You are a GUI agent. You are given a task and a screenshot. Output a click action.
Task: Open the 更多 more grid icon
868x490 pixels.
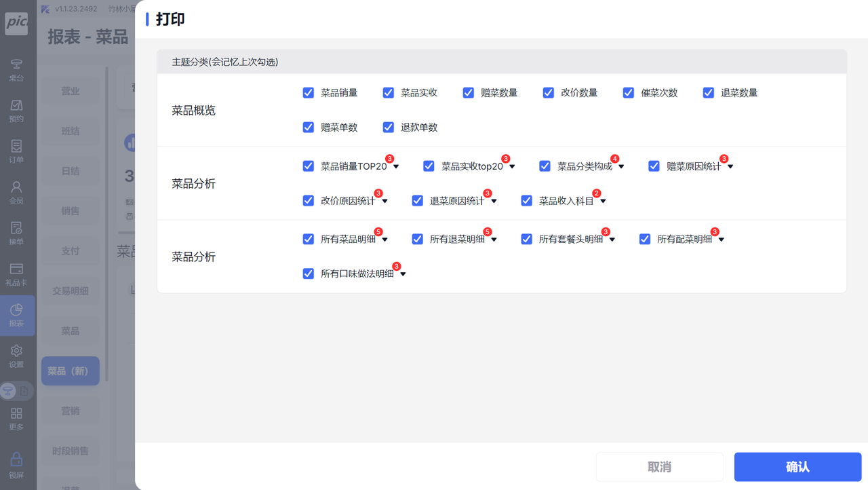pos(16,419)
